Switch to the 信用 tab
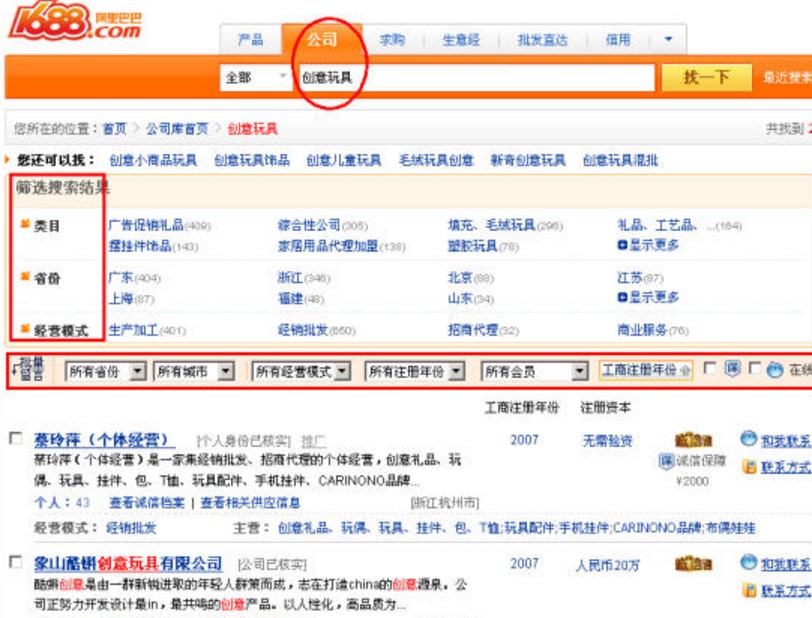The height and width of the screenshot is (618, 812). point(618,40)
